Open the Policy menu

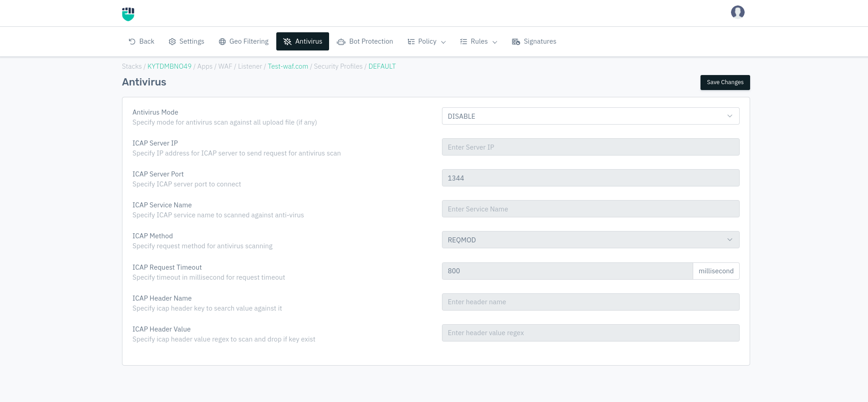[426, 41]
